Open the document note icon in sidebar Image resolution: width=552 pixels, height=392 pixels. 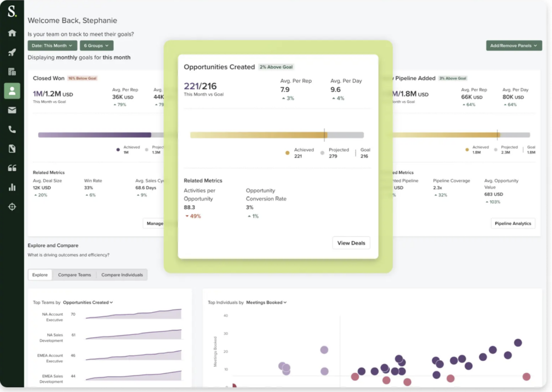pyautogui.click(x=12, y=149)
